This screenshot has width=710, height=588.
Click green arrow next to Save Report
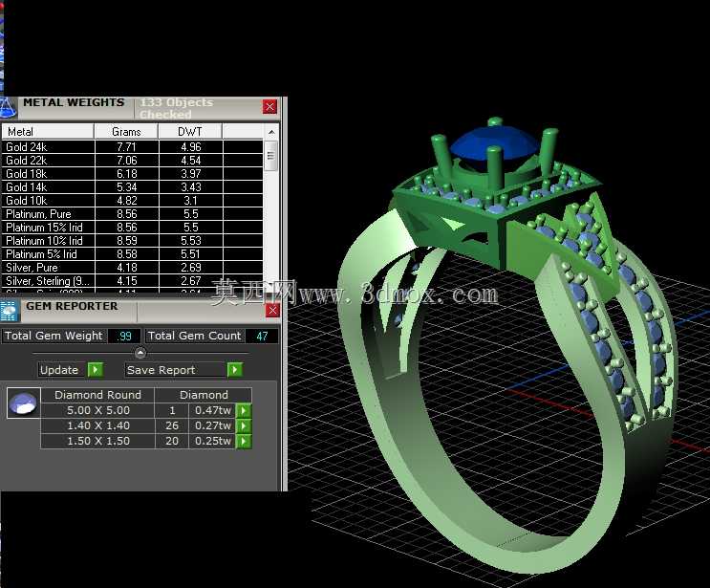pos(234,370)
